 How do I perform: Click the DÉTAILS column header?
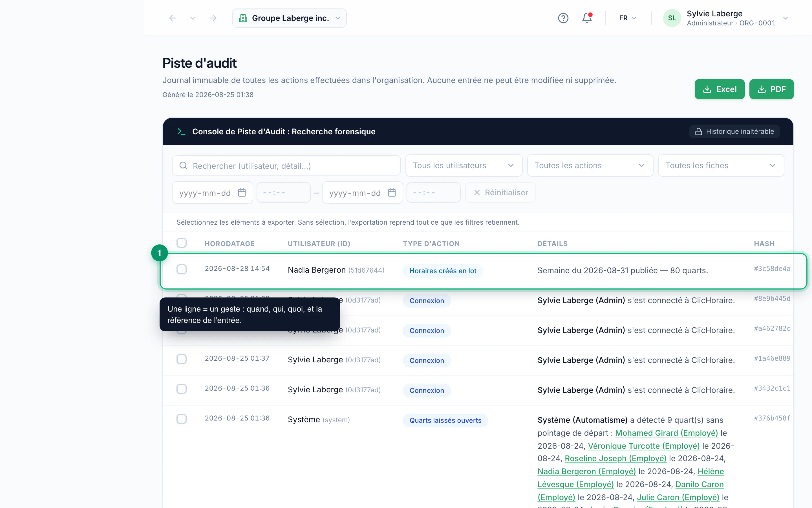tap(552, 244)
